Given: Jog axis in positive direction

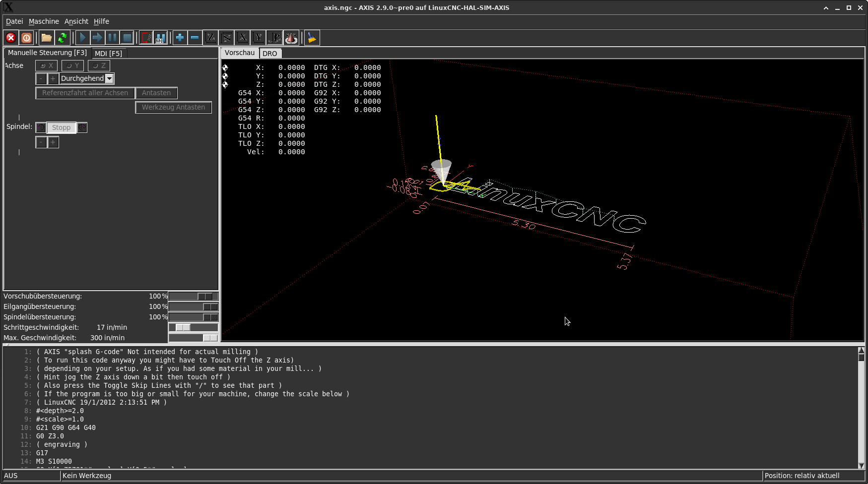Looking at the screenshot, I should pos(53,78).
